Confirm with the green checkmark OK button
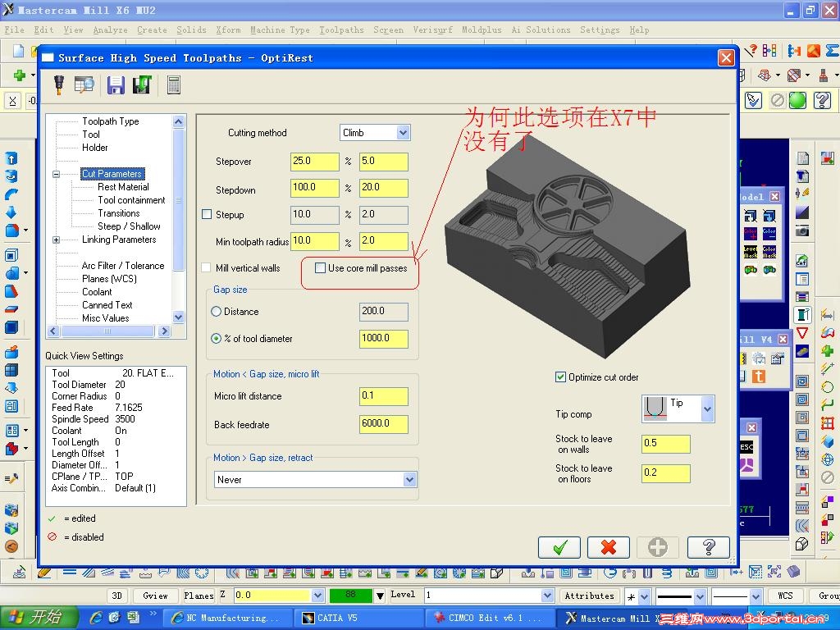This screenshot has width=840, height=630. pyautogui.click(x=559, y=547)
